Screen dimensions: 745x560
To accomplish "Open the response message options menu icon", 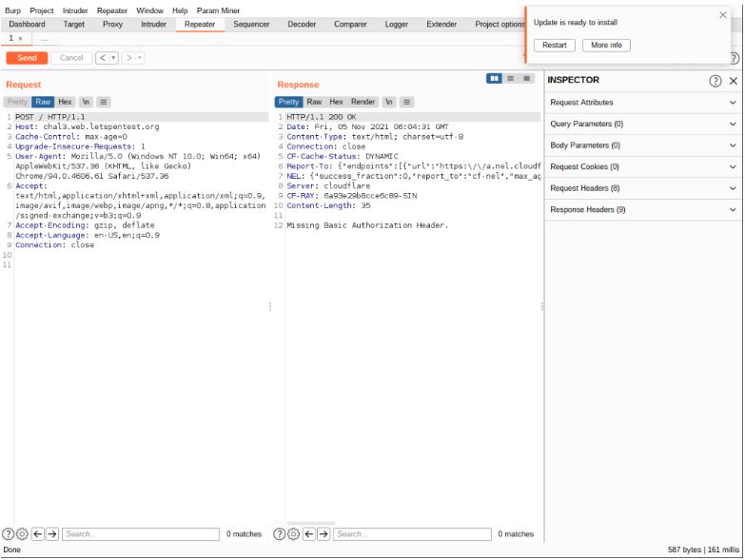I will 407,102.
